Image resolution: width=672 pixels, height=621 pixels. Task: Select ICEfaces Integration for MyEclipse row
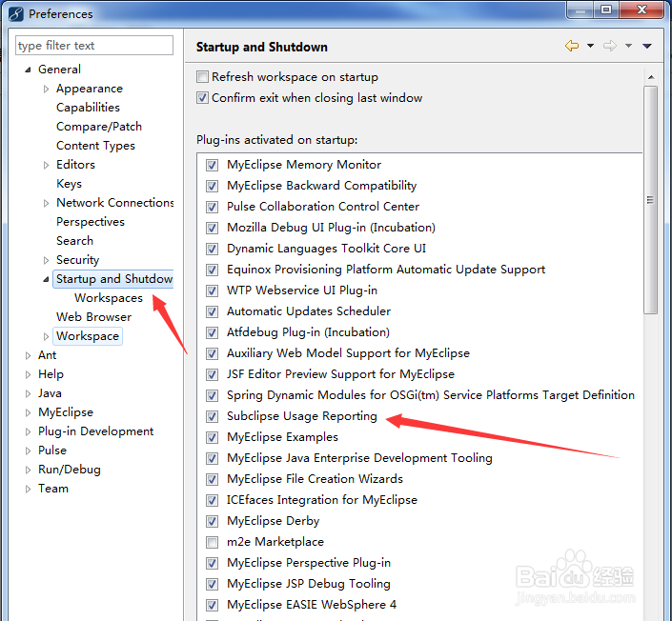tap(322, 500)
